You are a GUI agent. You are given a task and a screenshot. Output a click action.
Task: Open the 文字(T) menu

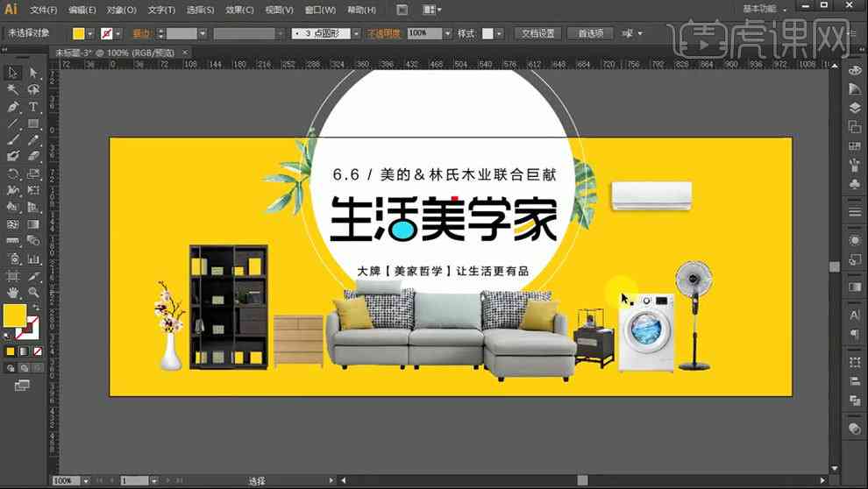[161, 10]
